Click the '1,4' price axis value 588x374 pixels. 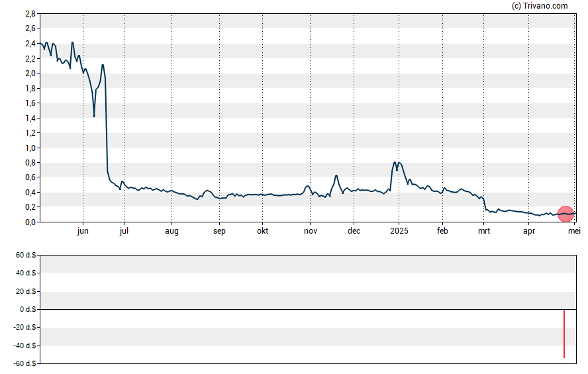[30, 118]
